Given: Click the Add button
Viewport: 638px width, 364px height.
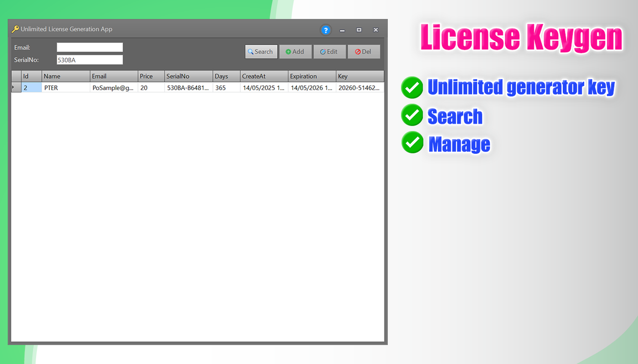Looking at the screenshot, I should click(295, 52).
